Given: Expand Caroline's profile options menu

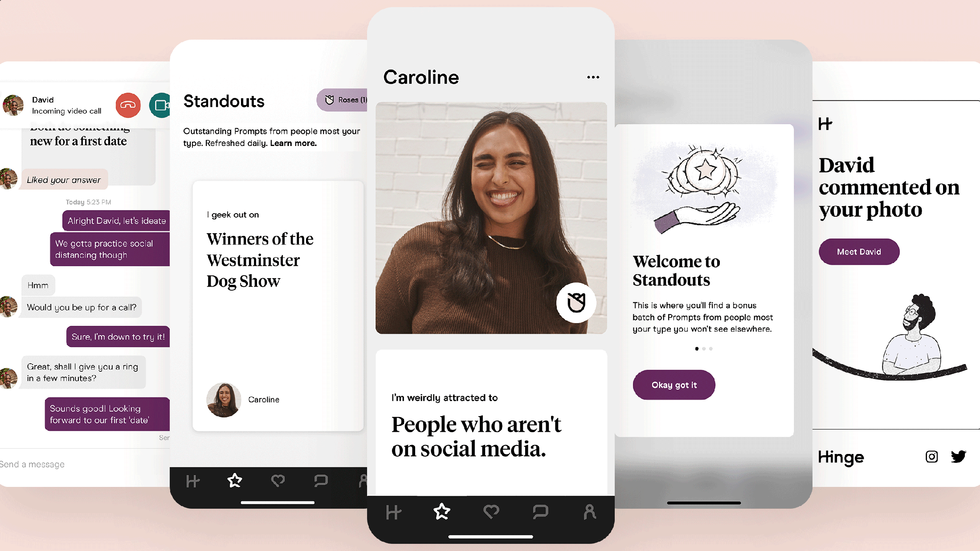Looking at the screenshot, I should [592, 77].
